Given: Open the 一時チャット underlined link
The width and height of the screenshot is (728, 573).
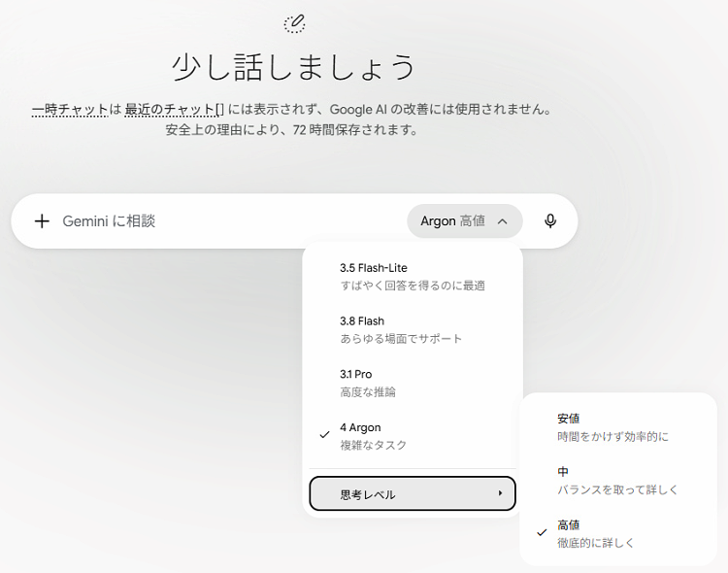Looking at the screenshot, I should tap(70, 110).
